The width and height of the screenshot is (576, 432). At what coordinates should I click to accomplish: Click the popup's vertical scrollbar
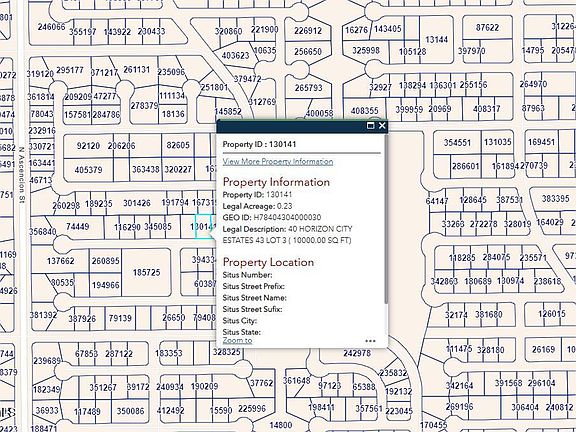[386, 219]
